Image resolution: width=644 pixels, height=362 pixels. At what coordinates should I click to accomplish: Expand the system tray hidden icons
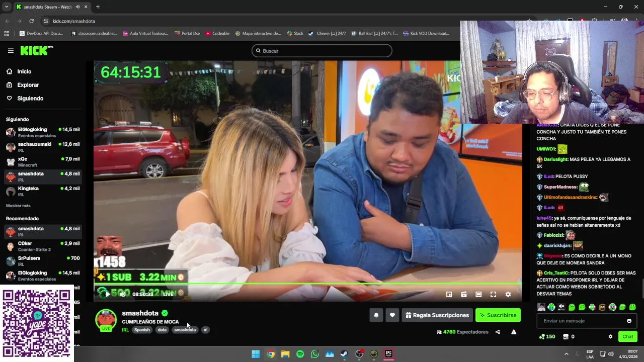click(x=566, y=354)
